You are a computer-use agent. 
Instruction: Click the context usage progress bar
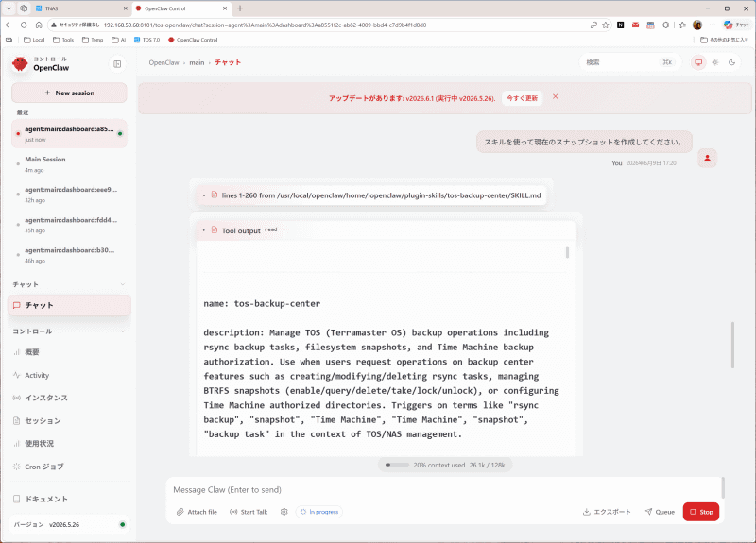point(397,465)
